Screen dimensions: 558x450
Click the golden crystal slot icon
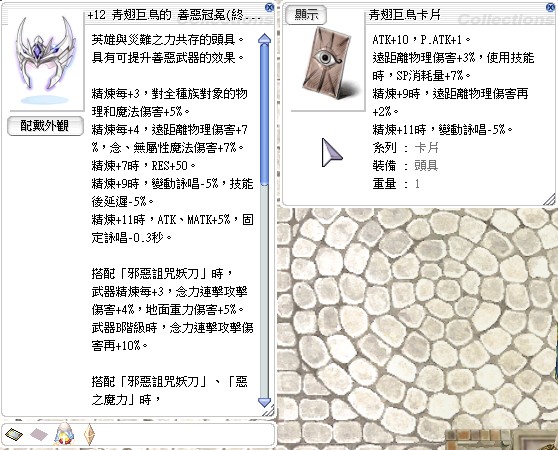pos(89,434)
